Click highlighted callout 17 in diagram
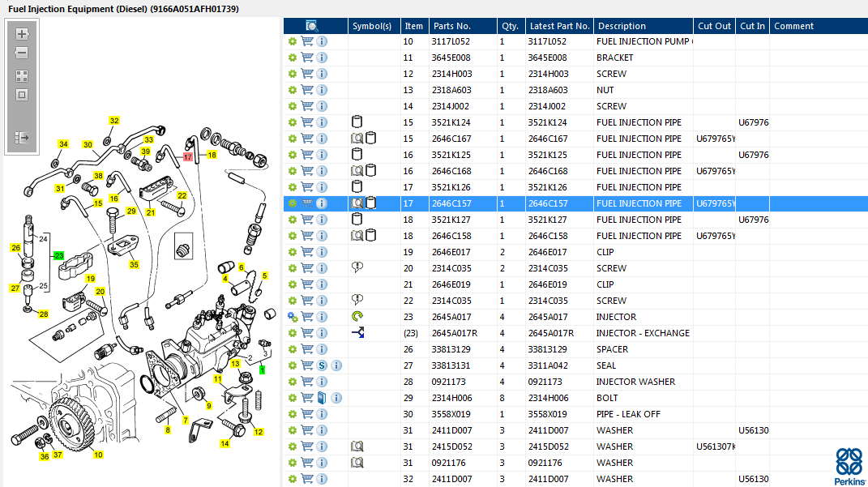Image resolution: width=868 pixels, height=487 pixels. coord(187,157)
